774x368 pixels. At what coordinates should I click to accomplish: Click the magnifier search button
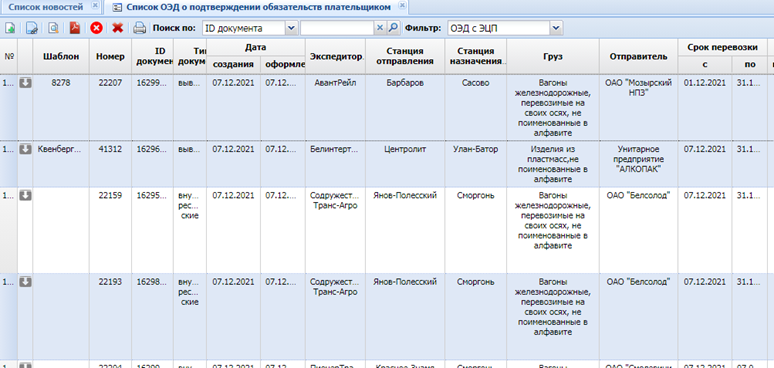click(392, 28)
